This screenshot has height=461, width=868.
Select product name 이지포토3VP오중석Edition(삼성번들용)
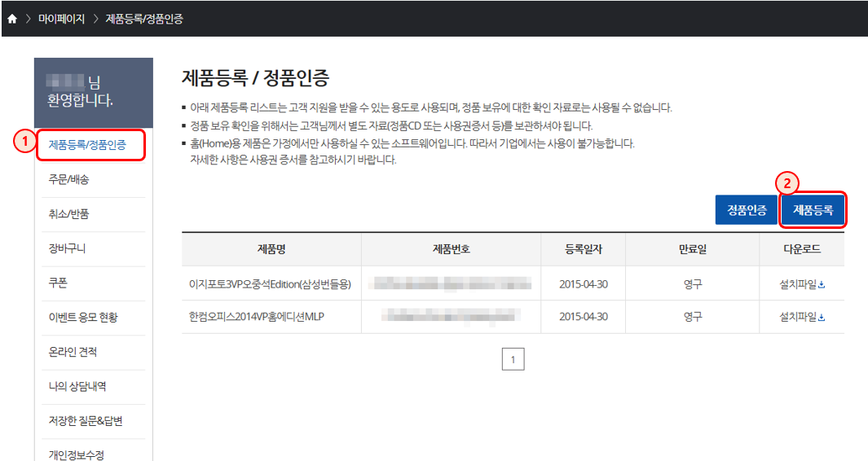pos(270,284)
